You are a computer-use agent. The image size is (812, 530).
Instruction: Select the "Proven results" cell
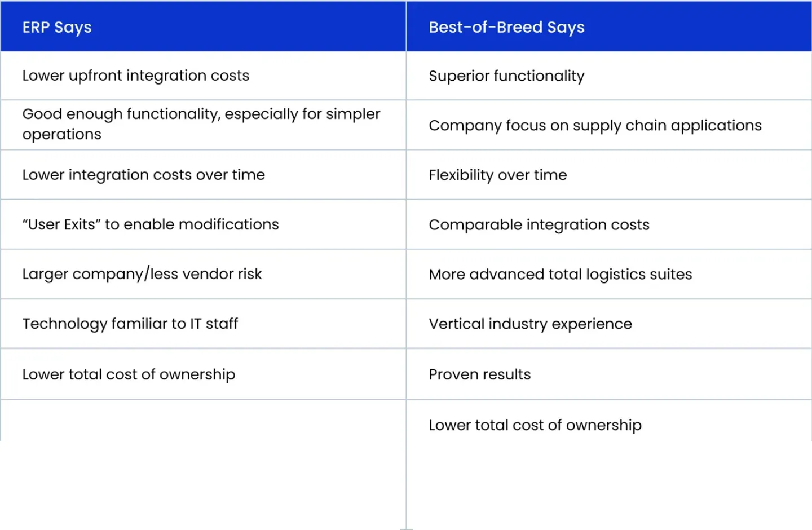coord(480,374)
